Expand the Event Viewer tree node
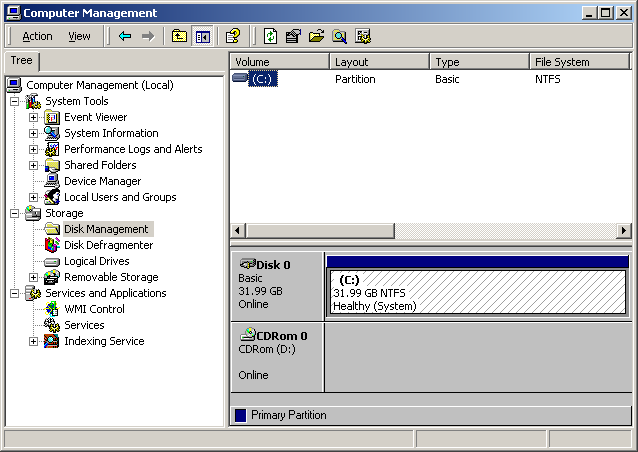Image resolution: width=638 pixels, height=452 pixels. point(33,117)
